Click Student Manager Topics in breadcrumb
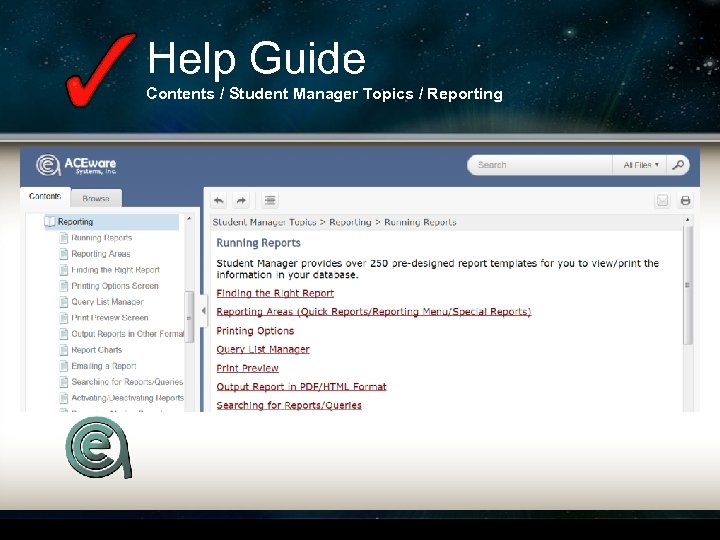720x540 pixels. [x=264, y=222]
